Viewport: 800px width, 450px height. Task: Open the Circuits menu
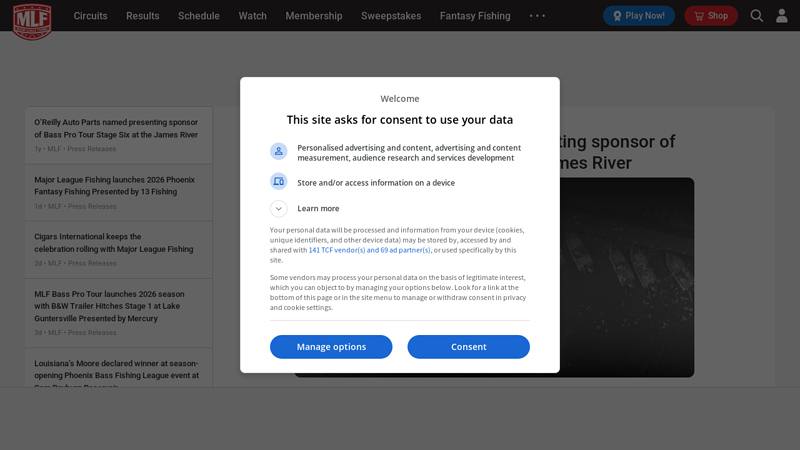(90, 16)
